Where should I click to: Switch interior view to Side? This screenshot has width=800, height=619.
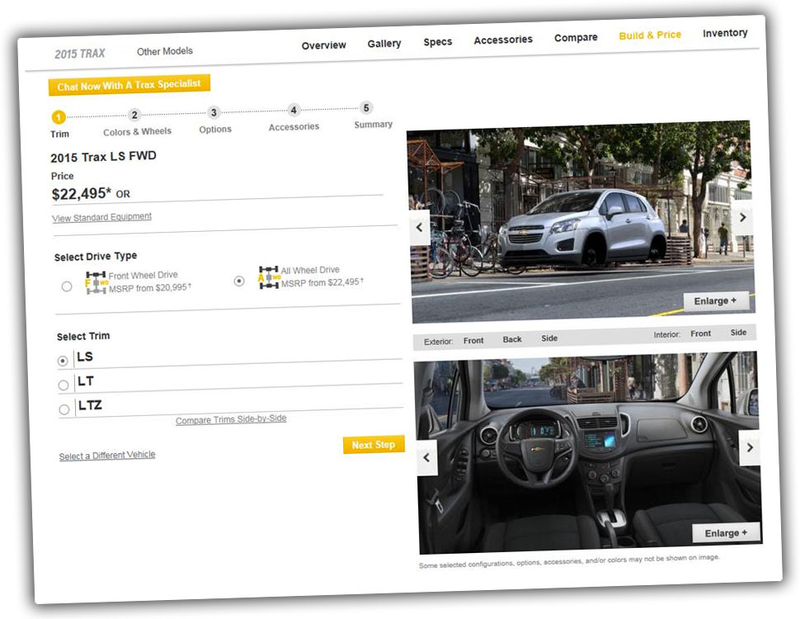(x=738, y=332)
